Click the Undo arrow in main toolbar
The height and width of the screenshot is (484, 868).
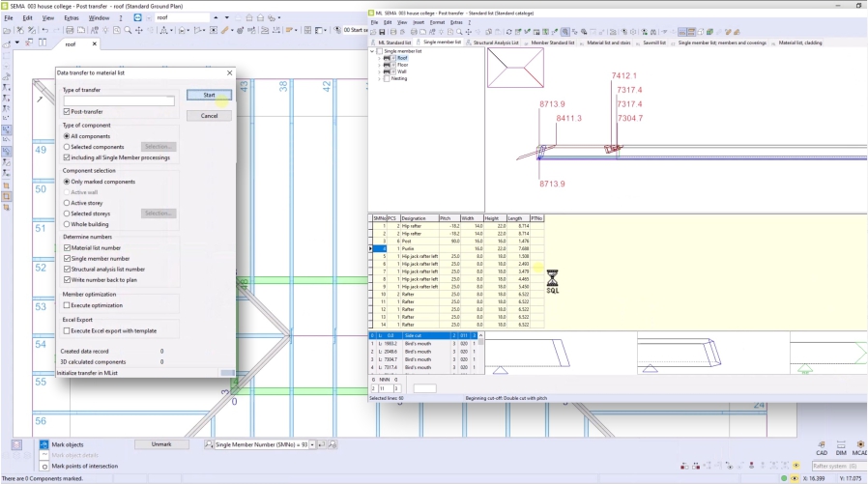coord(45,30)
